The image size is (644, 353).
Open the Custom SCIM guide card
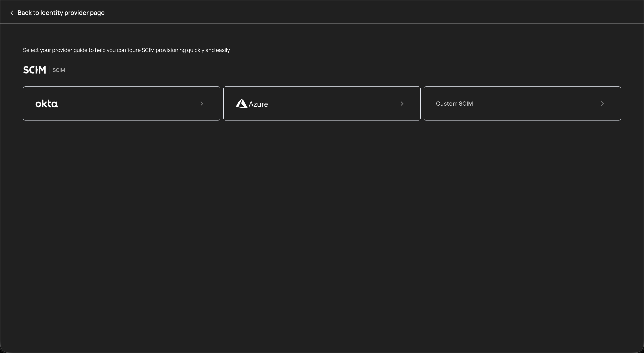coord(522,103)
